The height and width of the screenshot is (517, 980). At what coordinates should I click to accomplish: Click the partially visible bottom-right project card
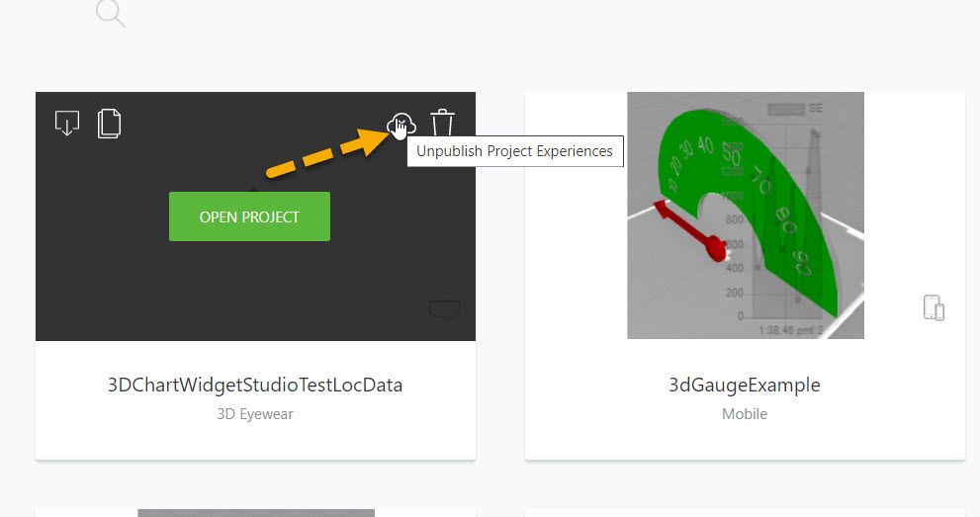tap(745, 513)
